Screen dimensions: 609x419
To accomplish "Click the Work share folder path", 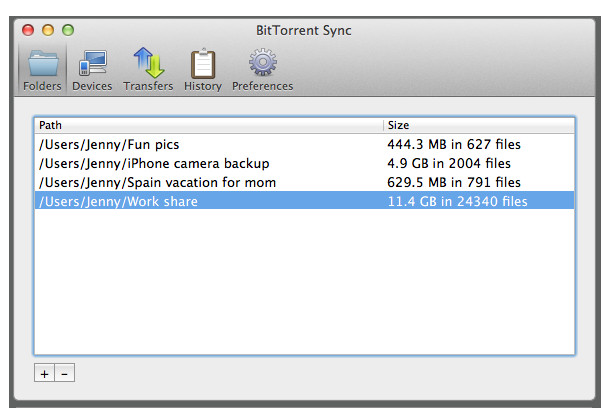I will 118,202.
